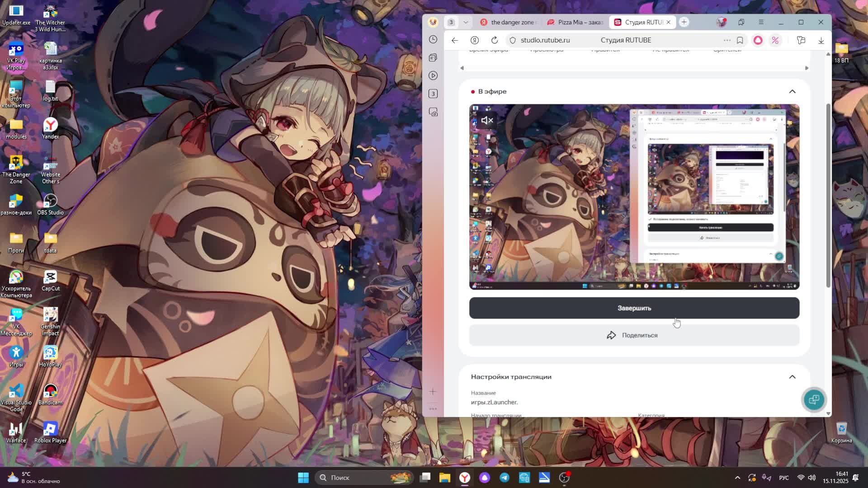This screenshot has width=868, height=488.
Task: Collapse the Настройки трансляции section
Action: point(792,377)
